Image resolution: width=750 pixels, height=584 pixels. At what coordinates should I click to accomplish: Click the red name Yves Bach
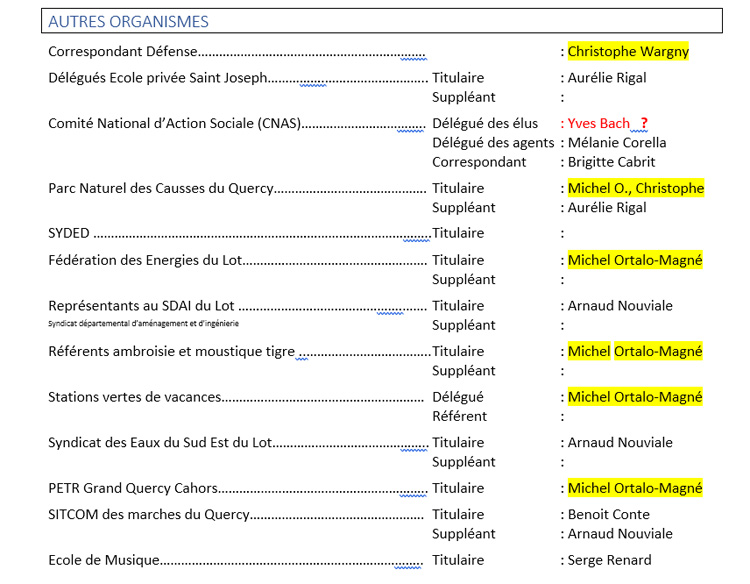click(598, 123)
